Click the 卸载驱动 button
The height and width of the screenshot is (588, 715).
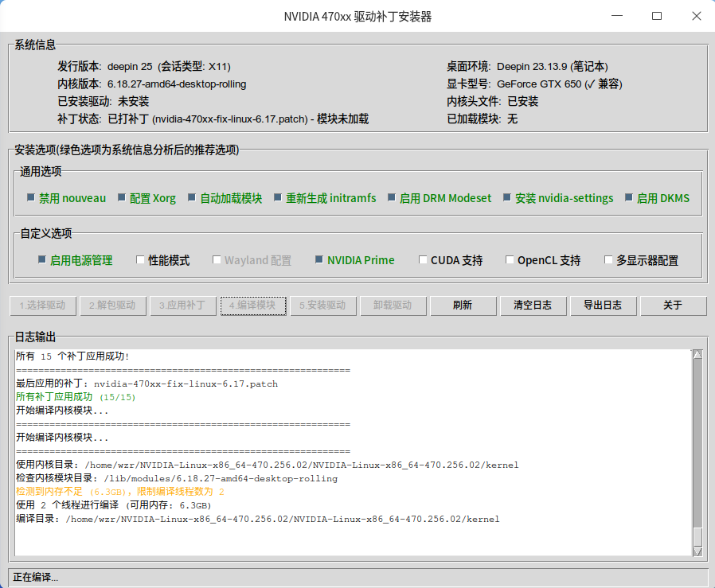pos(393,306)
